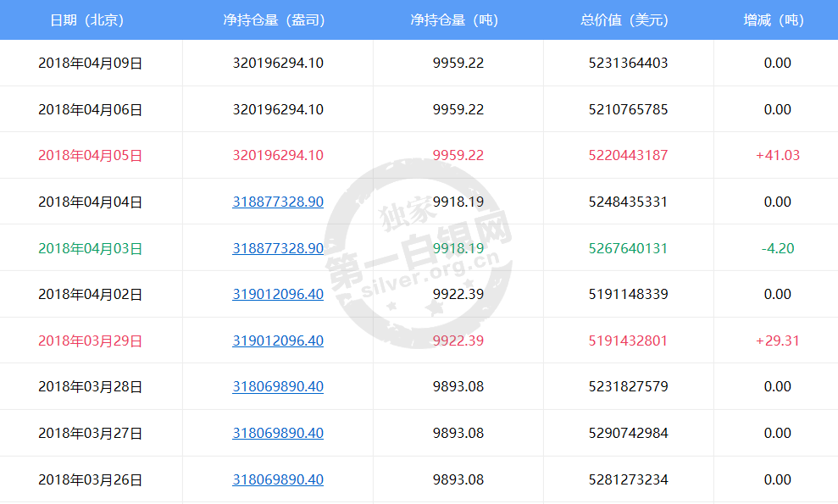The width and height of the screenshot is (838, 504).
Task: Select the 净持仓量（盎司） column header
Action: (275, 20)
